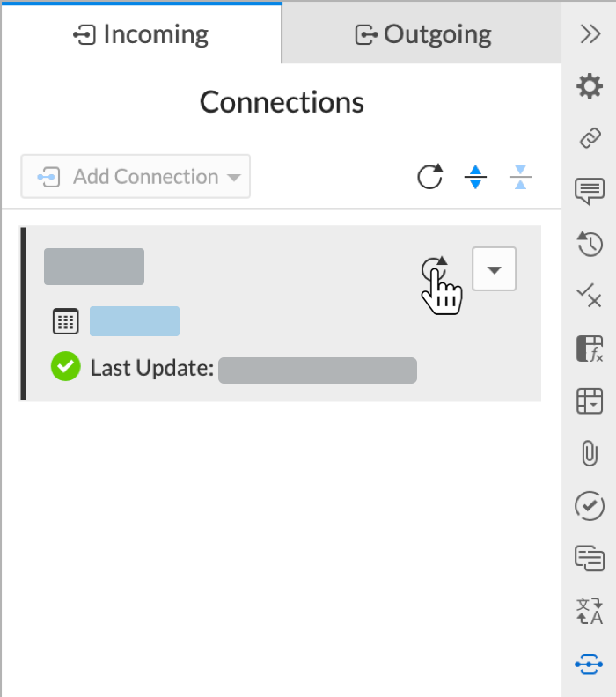Click the link icon in sidebar
Image resolution: width=616 pixels, height=697 pixels.
click(589, 138)
